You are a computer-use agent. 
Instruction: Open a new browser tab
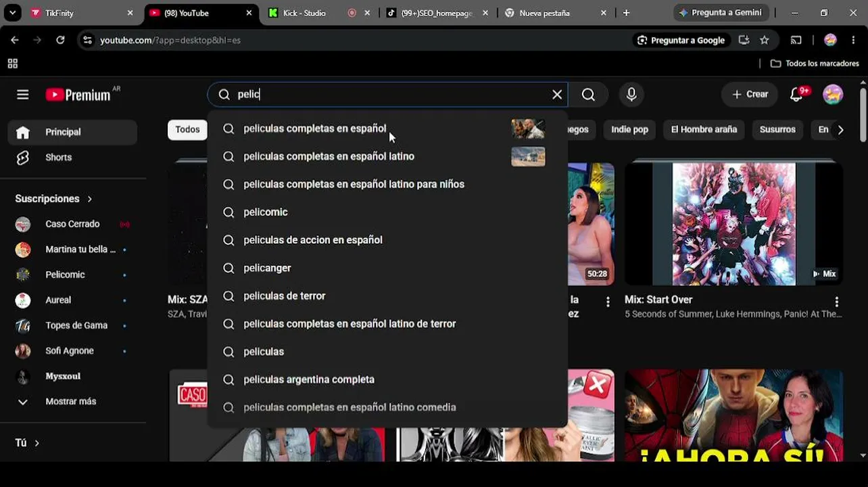pos(626,13)
